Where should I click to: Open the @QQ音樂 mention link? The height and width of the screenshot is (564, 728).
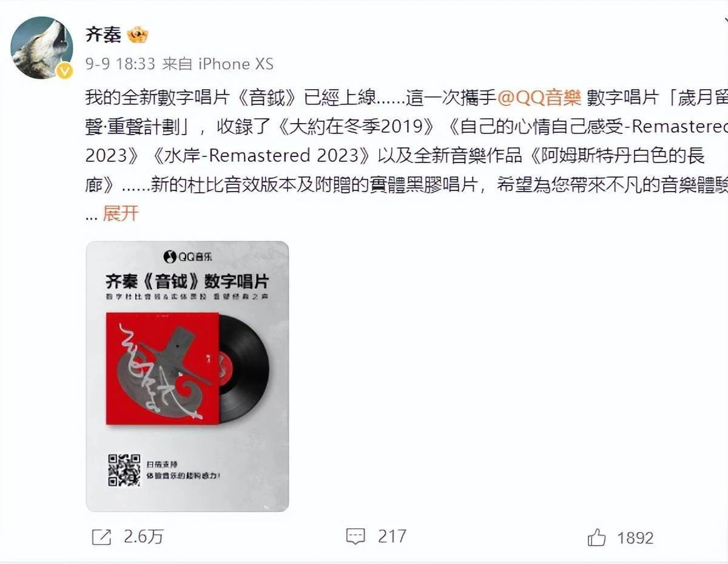[539, 97]
